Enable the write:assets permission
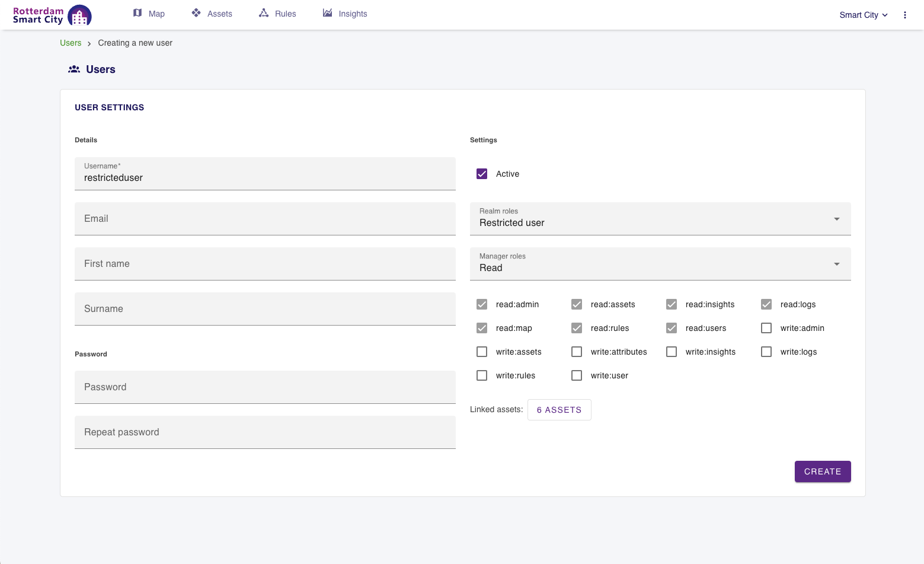924x564 pixels. coord(482,352)
